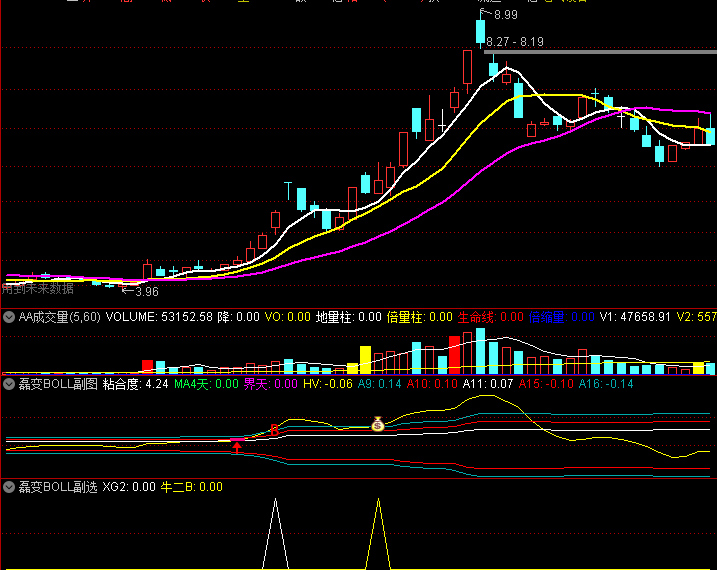
Task: Select the cyan A16: -0.14 label
Action: (x=606, y=384)
